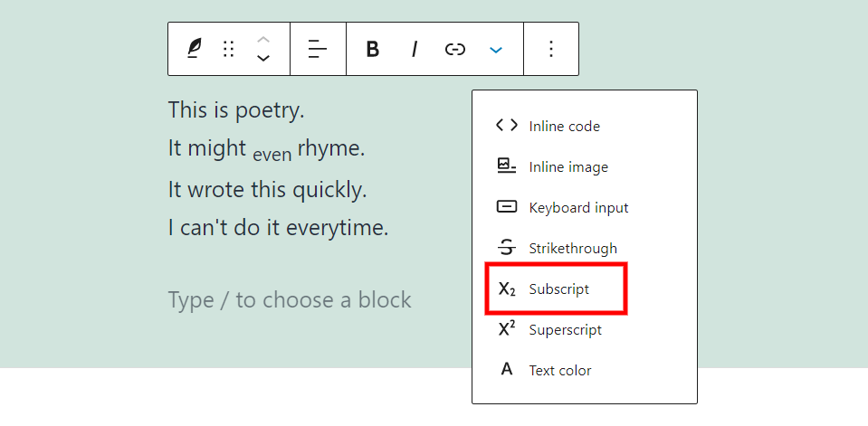This screenshot has height=426, width=868.
Task: Collapse the more rich text controls chevron
Action: tap(495, 49)
